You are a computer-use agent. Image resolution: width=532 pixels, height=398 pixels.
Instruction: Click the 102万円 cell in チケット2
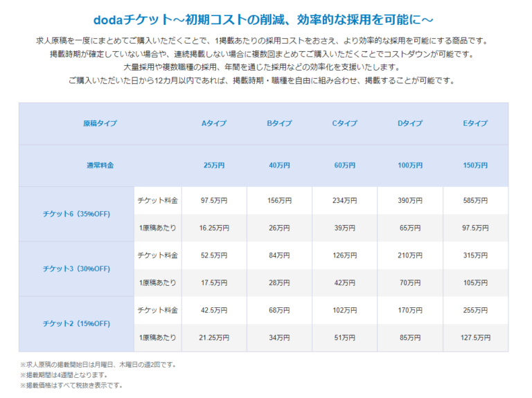coord(344,310)
